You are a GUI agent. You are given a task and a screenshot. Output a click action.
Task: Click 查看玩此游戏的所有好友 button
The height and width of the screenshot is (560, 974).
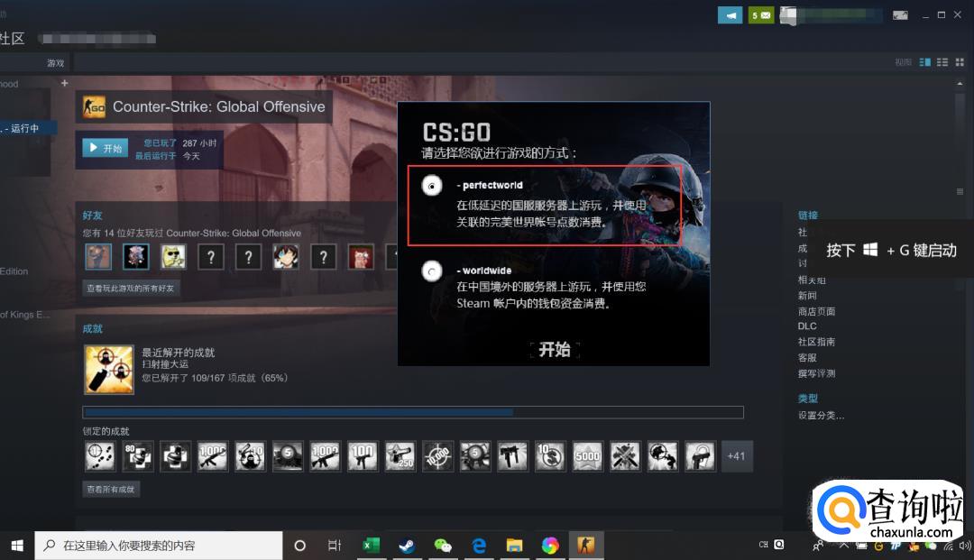pos(131,288)
